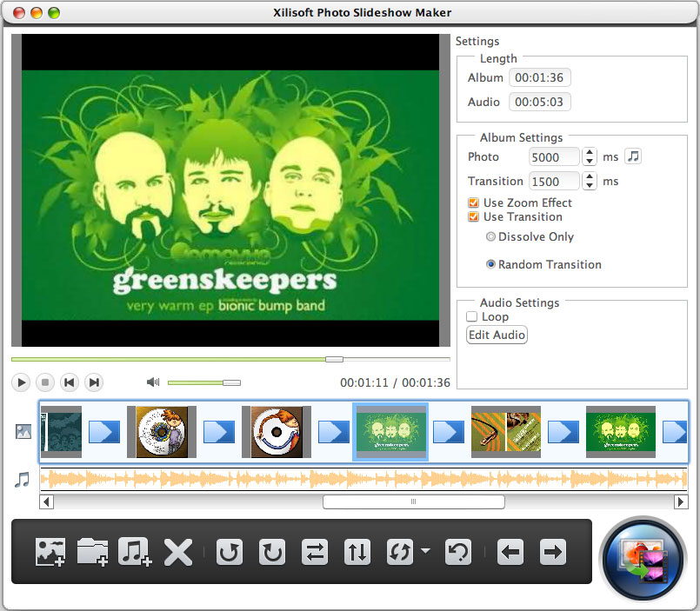Open the dropdown arrow beside the sync icon
The width and height of the screenshot is (700, 611).
pos(425,551)
